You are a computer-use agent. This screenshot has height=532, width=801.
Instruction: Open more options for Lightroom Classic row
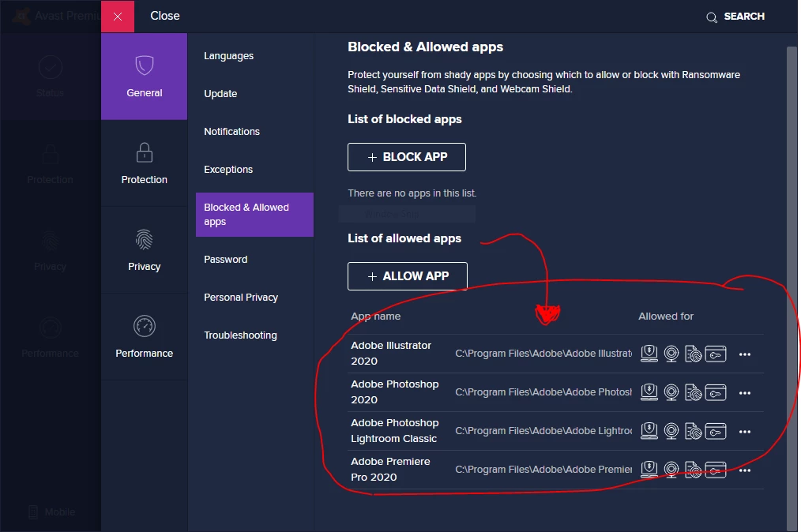tap(745, 432)
